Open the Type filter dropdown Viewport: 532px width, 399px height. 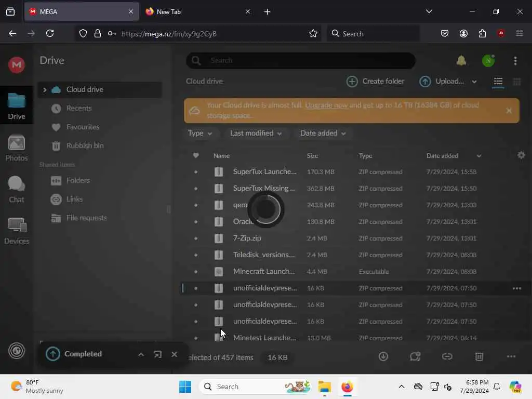click(200, 134)
